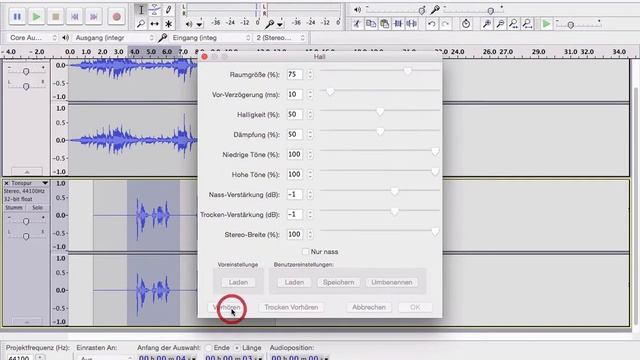Click the speaker icon in the playback meter
The height and width of the screenshot is (360, 640).
click(x=189, y=24)
